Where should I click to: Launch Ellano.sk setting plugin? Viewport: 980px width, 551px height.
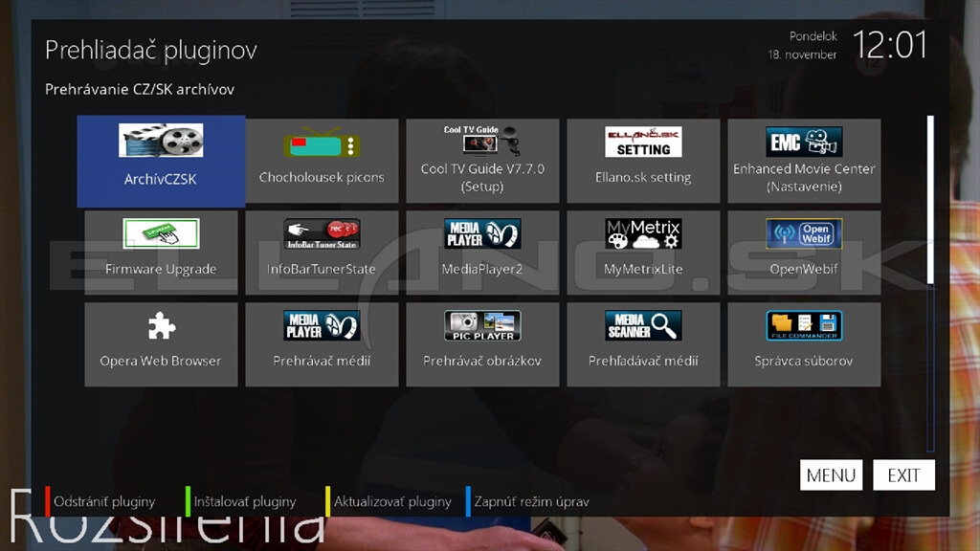click(x=643, y=161)
